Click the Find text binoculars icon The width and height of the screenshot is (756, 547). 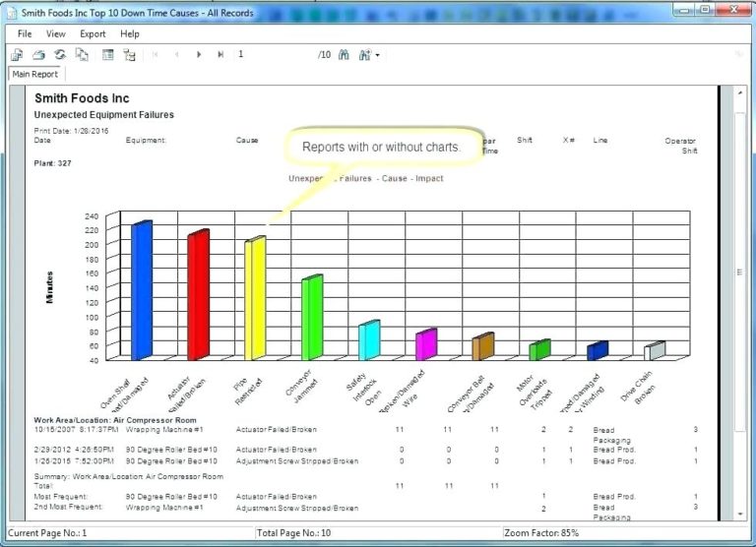click(344, 54)
